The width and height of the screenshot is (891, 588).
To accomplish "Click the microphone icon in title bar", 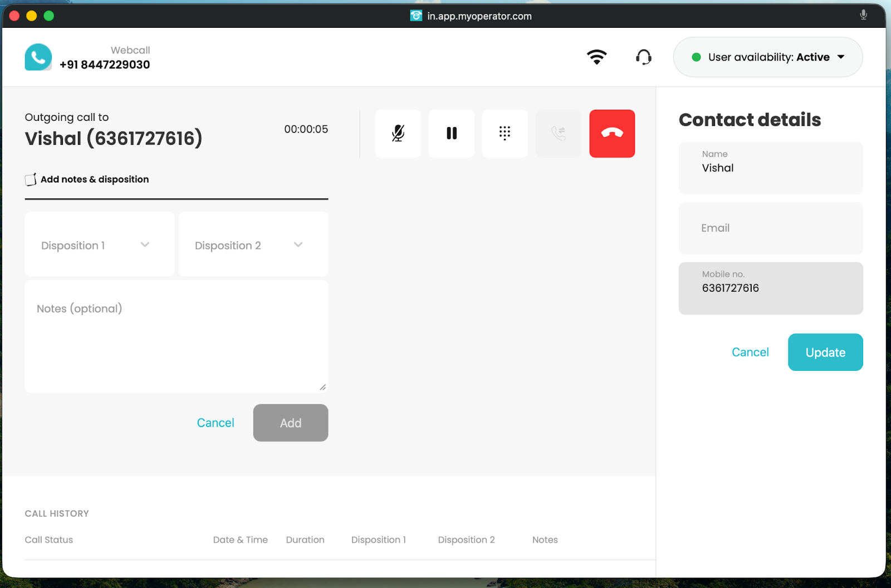I will tap(863, 15).
